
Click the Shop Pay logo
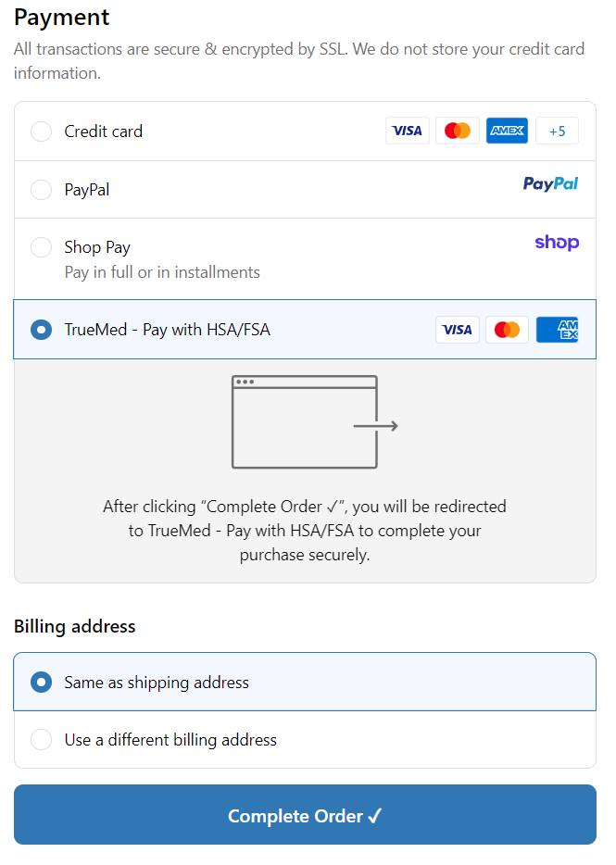click(557, 243)
